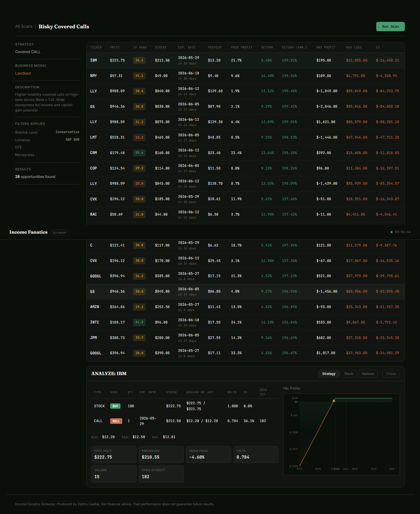Click the 20 opportunities found result
The image size is (420, 514).
coord(35,177)
